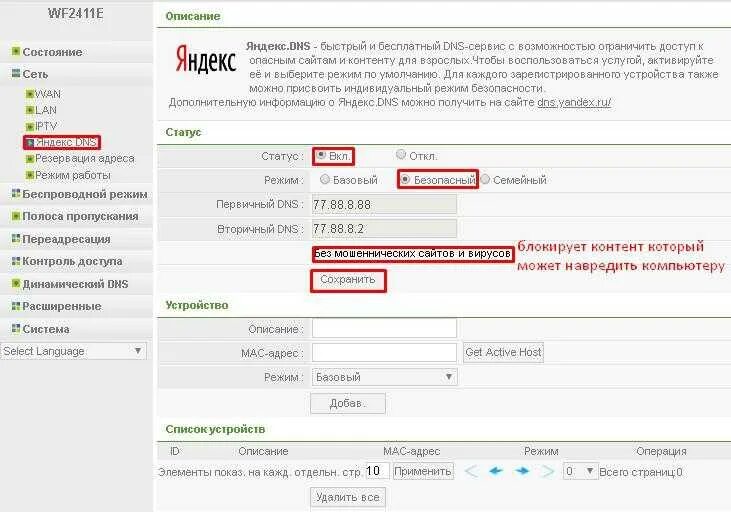Disable Yandex DNS with Откл. radio
Image resolution: width=731 pixels, height=512 pixels.
point(400,154)
